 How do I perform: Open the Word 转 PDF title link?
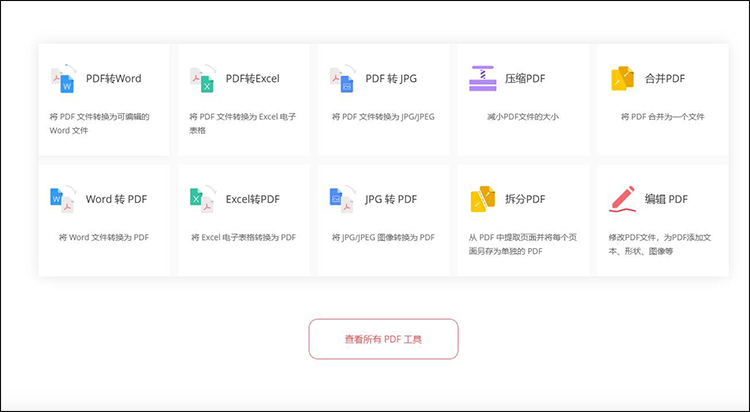click(116, 199)
